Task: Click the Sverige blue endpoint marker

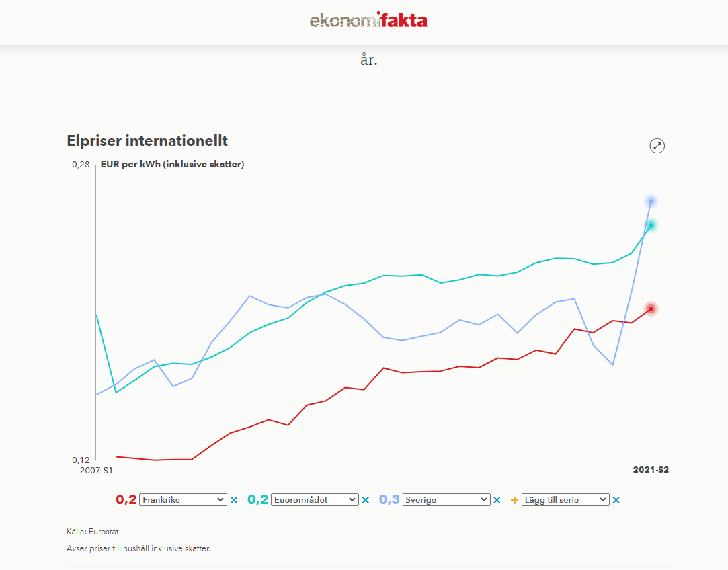Action: (x=651, y=201)
